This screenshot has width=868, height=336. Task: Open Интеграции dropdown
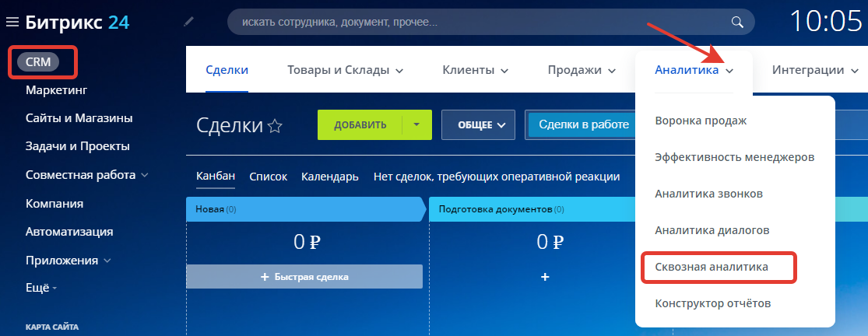(816, 70)
